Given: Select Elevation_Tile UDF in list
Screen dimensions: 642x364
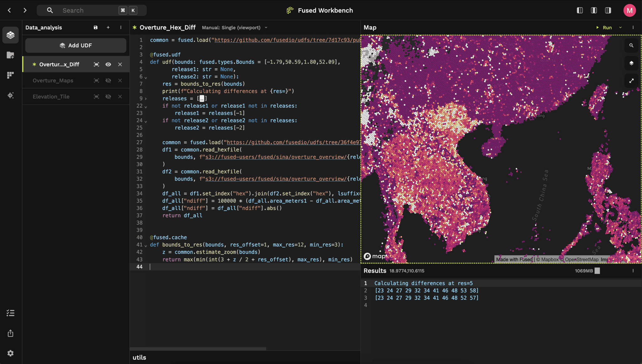Looking at the screenshot, I should [x=51, y=96].
